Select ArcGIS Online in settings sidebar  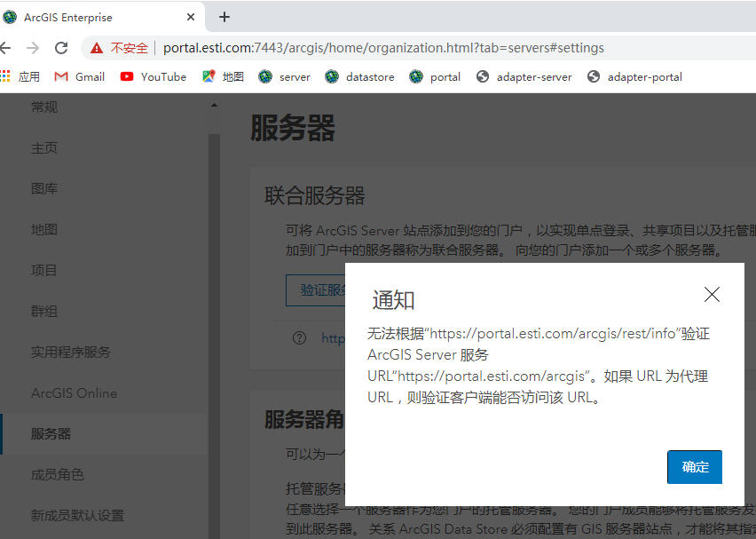(x=75, y=392)
